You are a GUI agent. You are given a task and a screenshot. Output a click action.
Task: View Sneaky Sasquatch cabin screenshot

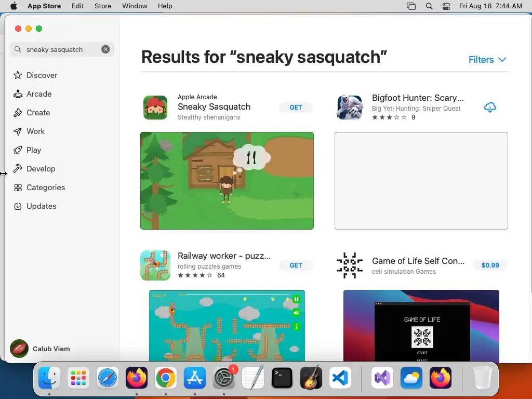[x=227, y=181]
